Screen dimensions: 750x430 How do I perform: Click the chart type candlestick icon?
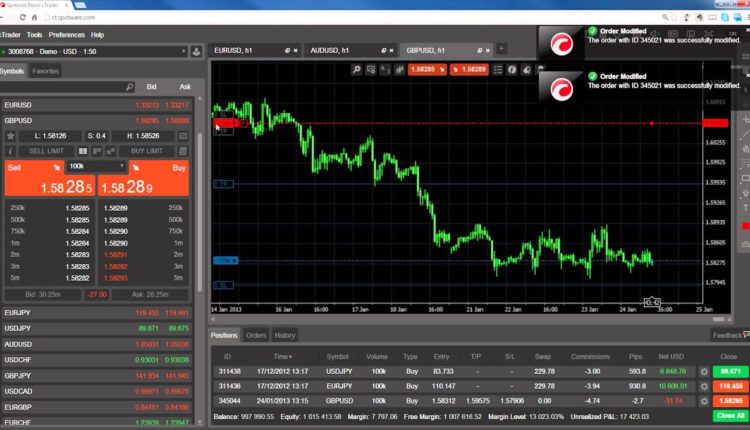[x=399, y=70]
